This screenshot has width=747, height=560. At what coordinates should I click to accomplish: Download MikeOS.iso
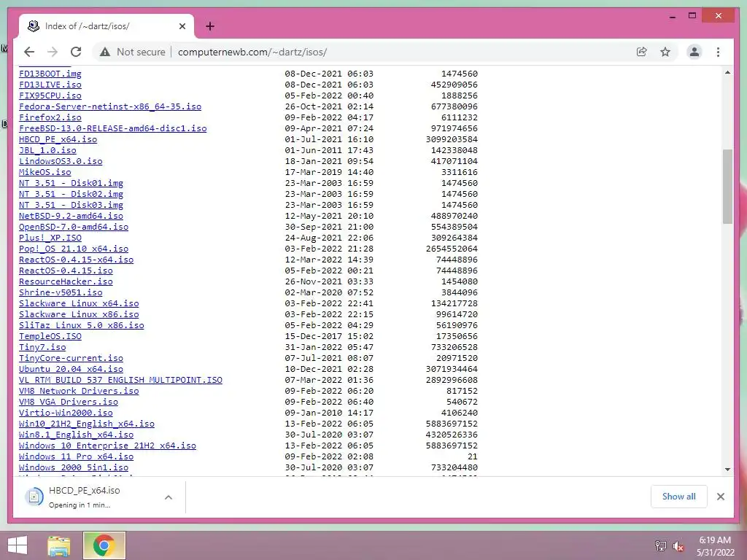click(x=44, y=172)
